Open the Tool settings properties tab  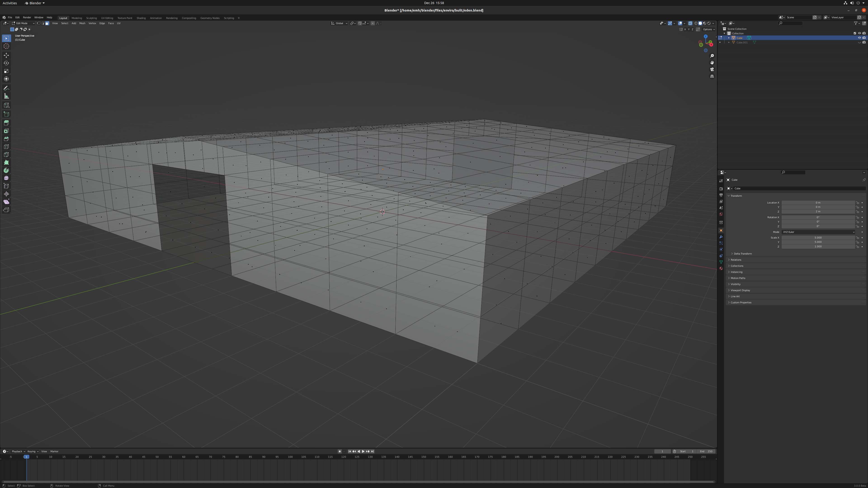721,181
